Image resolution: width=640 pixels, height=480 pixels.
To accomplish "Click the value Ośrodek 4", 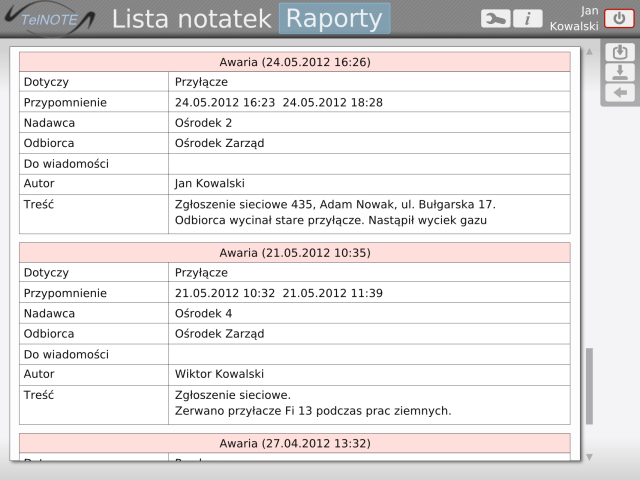I will coord(203,313).
